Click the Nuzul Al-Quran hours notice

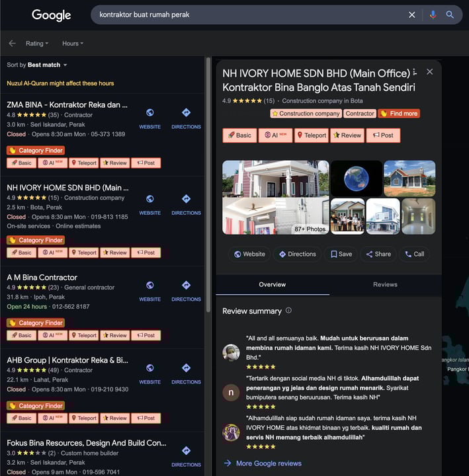click(x=60, y=83)
